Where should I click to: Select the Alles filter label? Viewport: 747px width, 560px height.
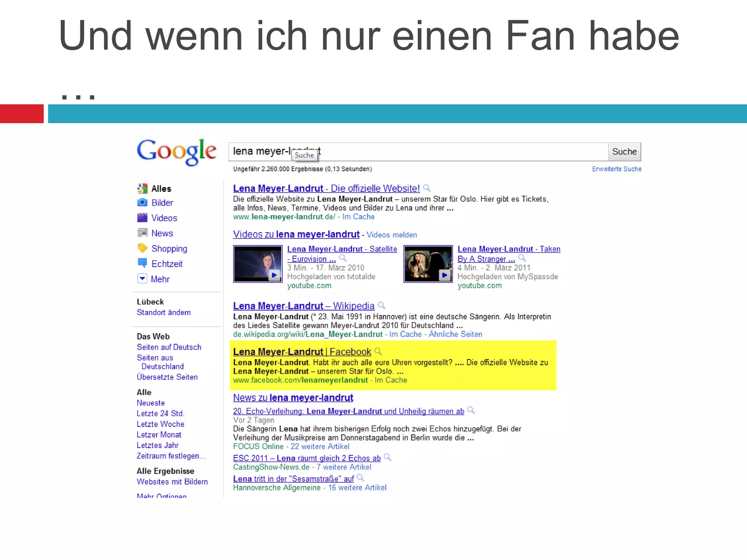pyautogui.click(x=161, y=188)
